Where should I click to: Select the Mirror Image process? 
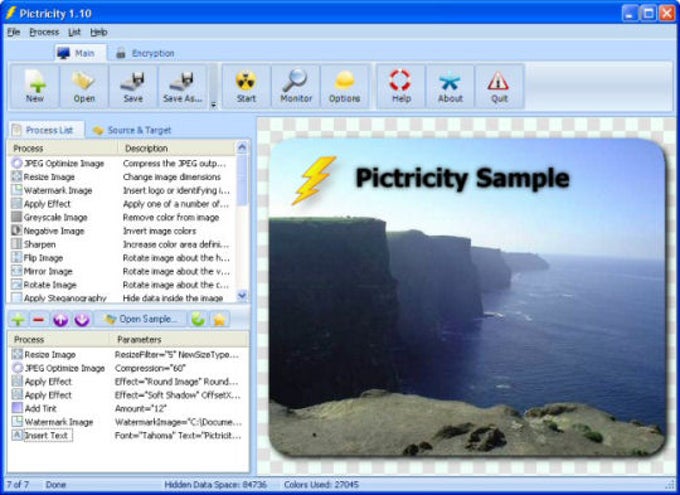(121, 271)
